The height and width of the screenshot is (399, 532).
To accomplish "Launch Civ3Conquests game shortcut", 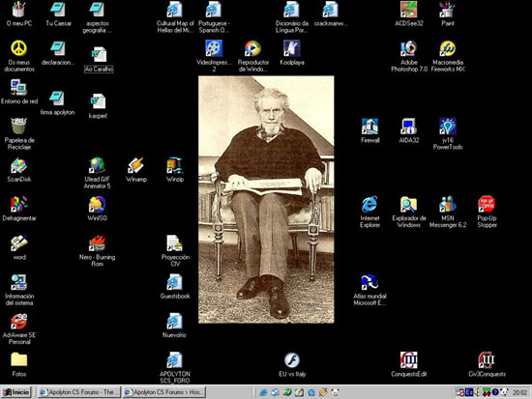I will click(487, 360).
